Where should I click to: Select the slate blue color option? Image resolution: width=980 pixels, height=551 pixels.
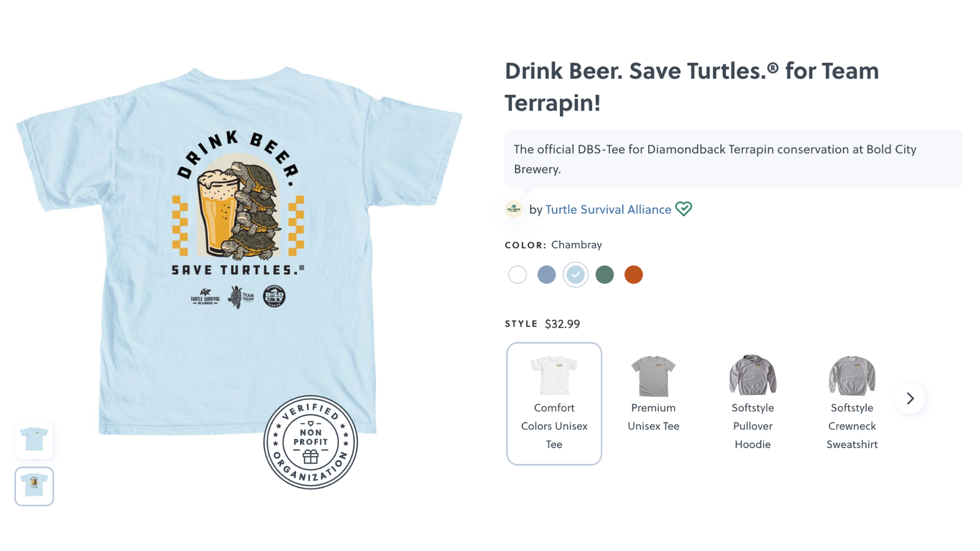coord(547,274)
